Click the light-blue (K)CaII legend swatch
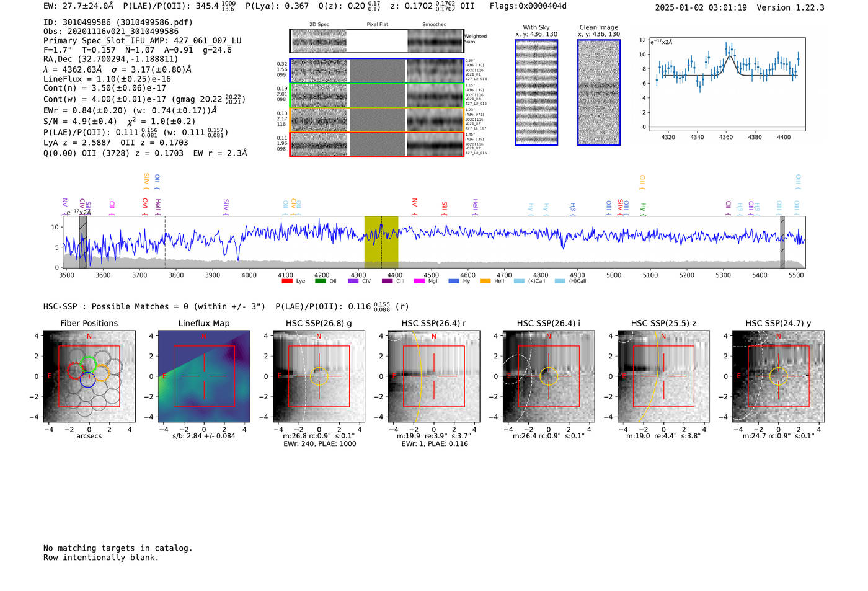868x591 pixels. (520, 281)
